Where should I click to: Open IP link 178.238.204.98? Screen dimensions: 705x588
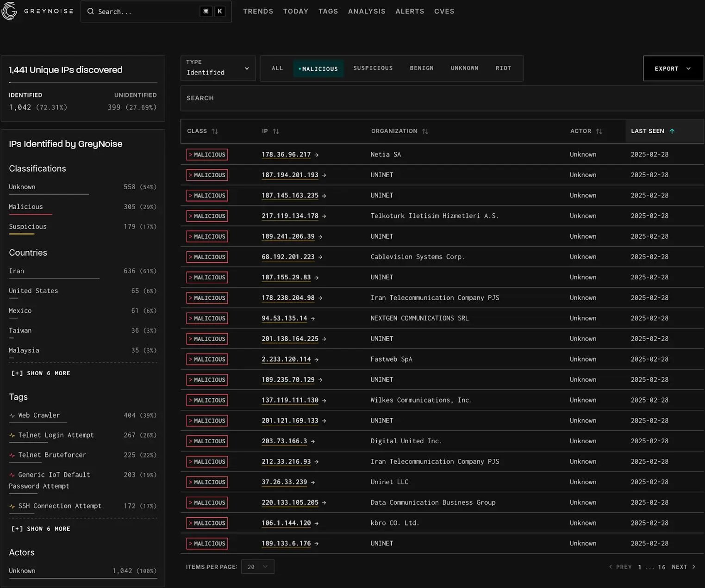(288, 298)
